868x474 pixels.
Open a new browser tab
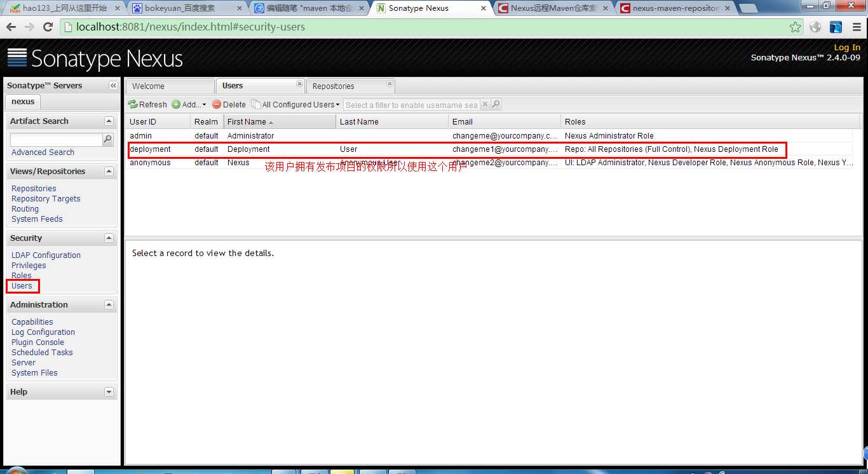747,9
